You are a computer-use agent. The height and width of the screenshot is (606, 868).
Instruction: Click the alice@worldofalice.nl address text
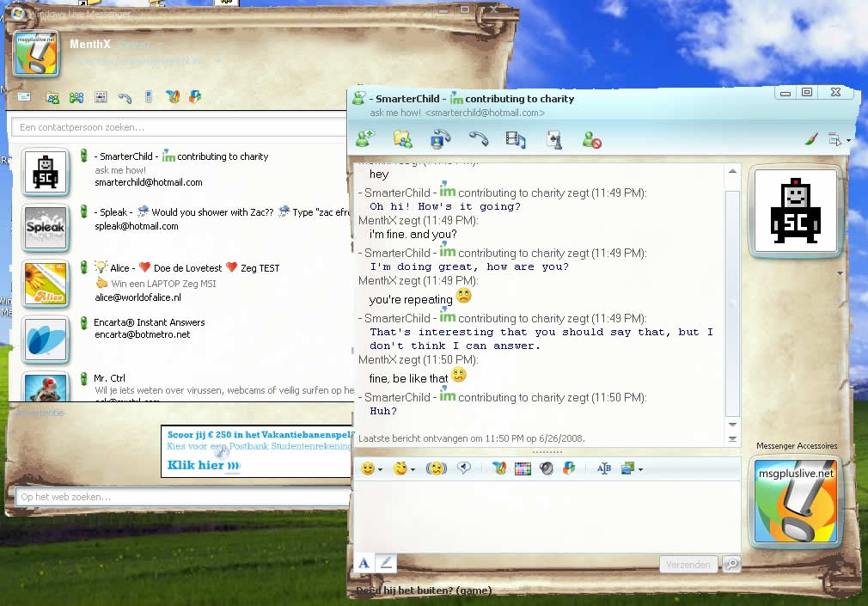(138, 297)
